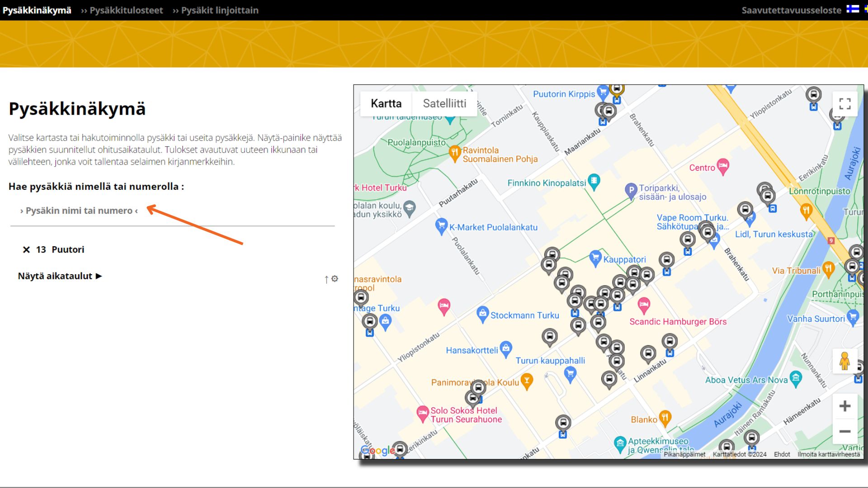This screenshot has width=868, height=488.
Task: Remove stop 13 Puutori with X icon
Action: point(26,250)
